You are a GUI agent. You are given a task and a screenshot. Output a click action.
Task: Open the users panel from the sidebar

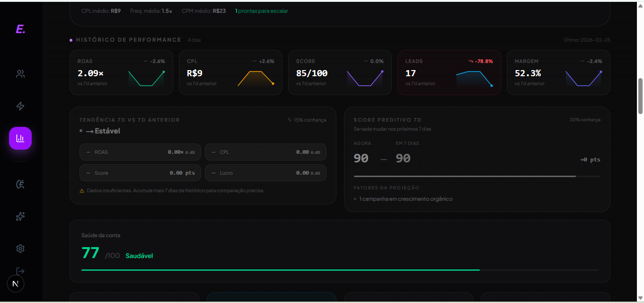point(20,74)
